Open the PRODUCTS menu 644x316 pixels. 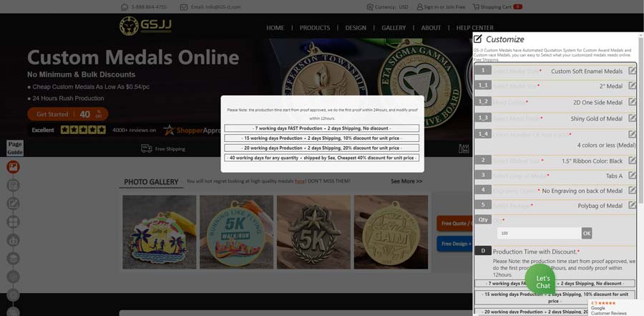[x=315, y=28]
